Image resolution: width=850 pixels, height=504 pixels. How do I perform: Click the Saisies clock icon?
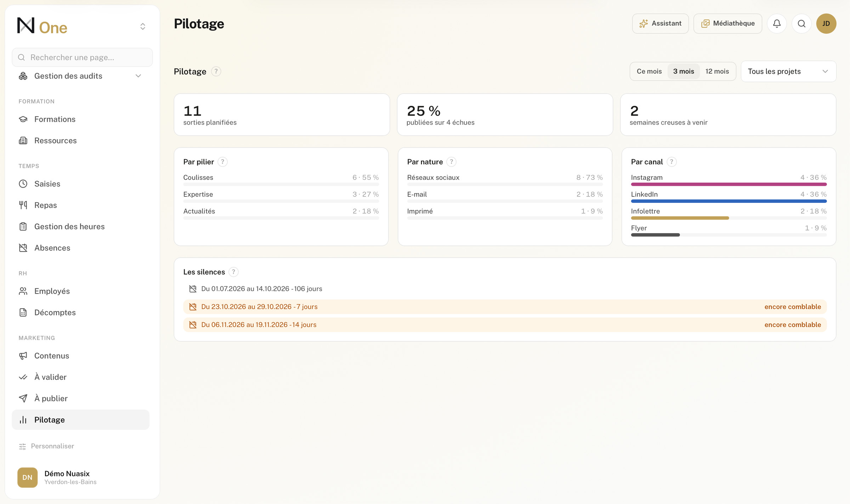pos(23,184)
